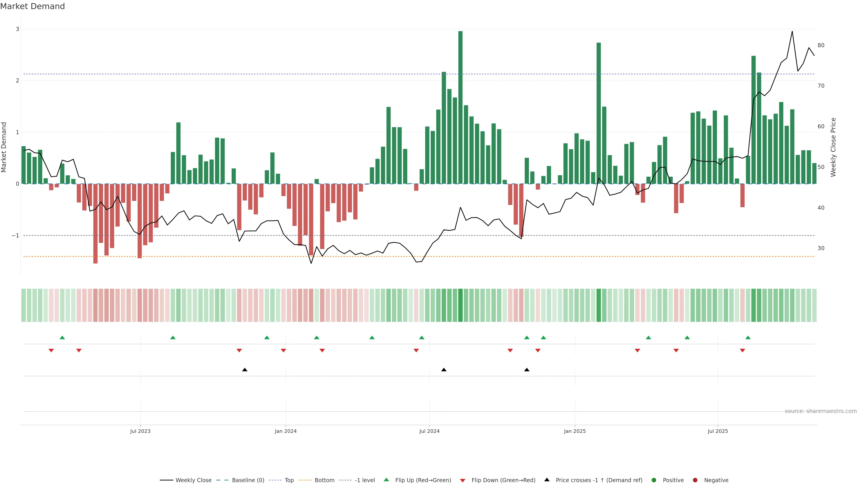868x488 pixels.
Task: Click black price-cross marker near Jul 2024
Action: [444, 370]
